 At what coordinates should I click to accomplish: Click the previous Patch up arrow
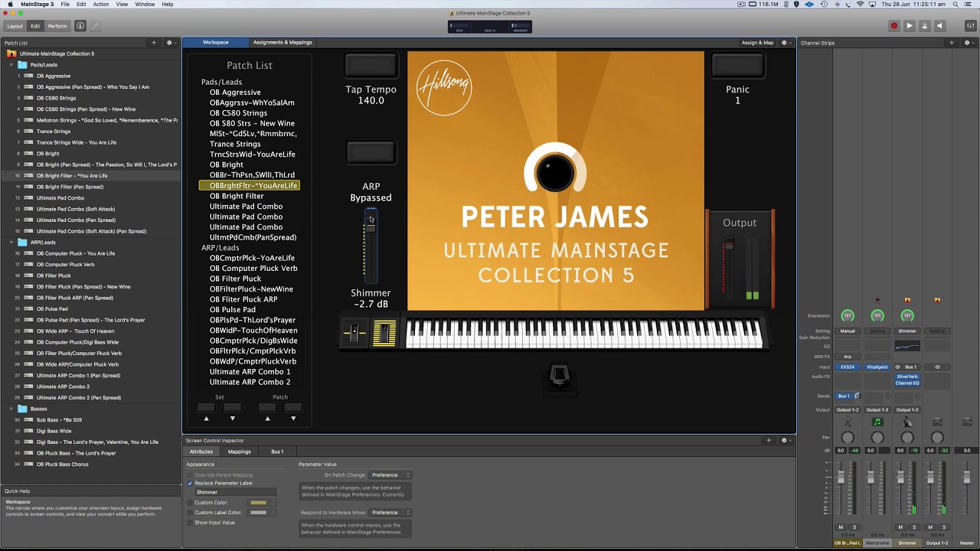click(267, 419)
